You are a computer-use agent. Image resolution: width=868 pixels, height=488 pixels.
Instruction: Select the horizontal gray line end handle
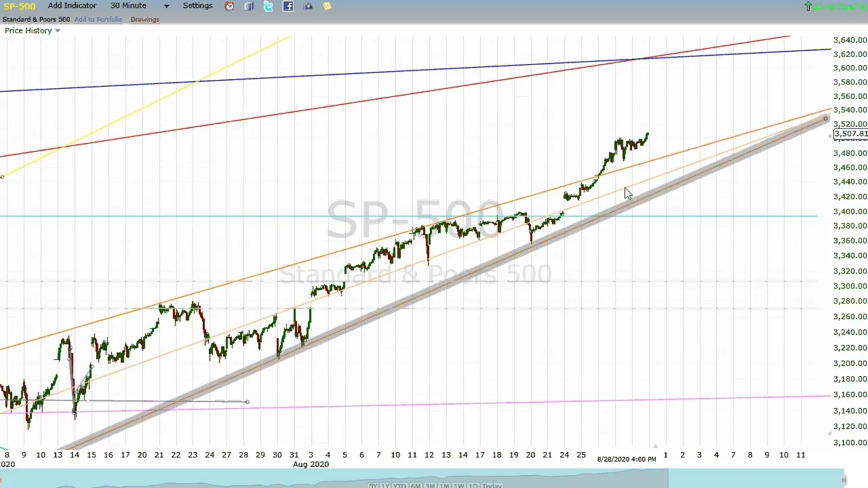pos(248,402)
